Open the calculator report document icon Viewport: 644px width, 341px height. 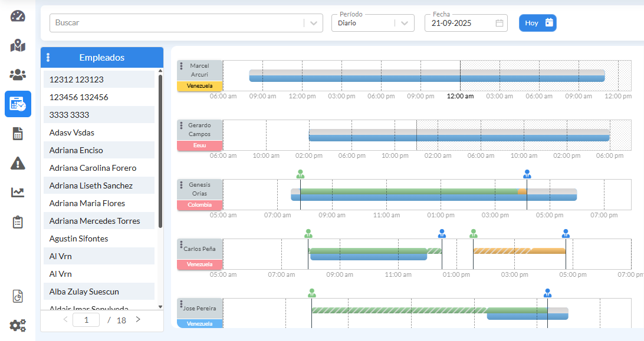pos(18,134)
